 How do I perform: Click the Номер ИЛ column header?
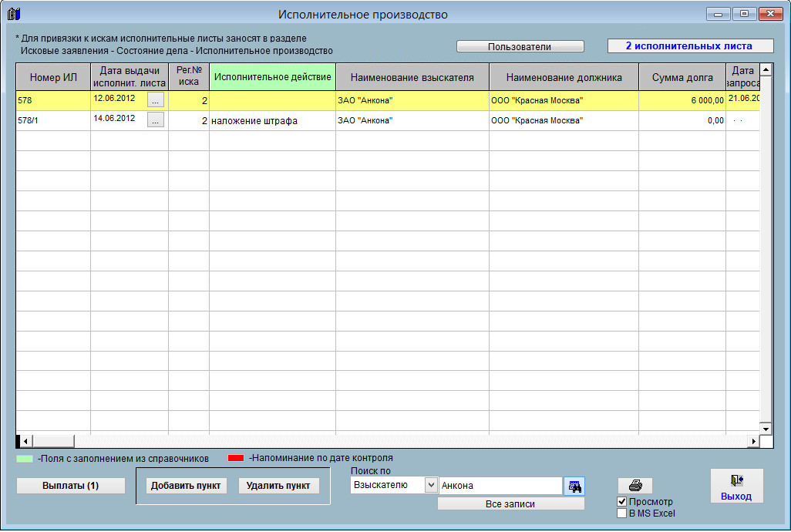[53, 77]
